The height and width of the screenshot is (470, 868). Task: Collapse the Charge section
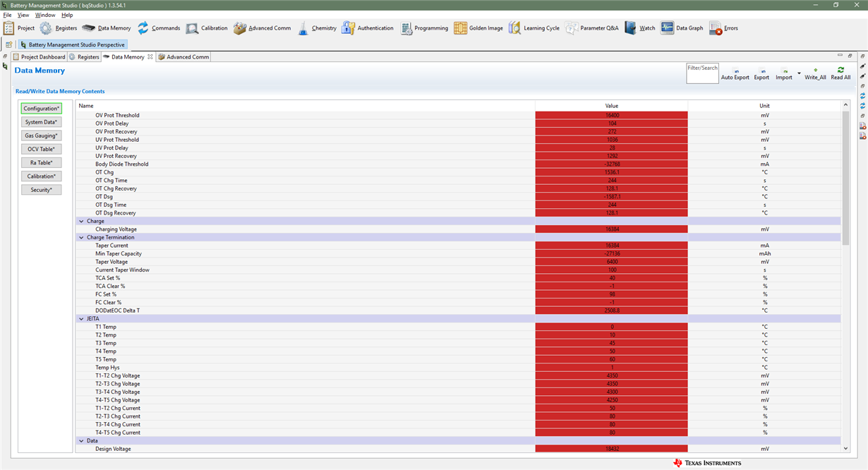81,221
